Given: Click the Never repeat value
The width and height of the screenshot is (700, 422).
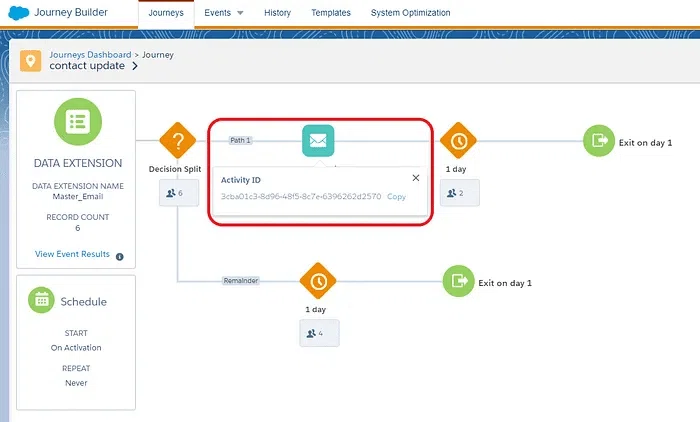Looking at the screenshot, I should 76,383.
